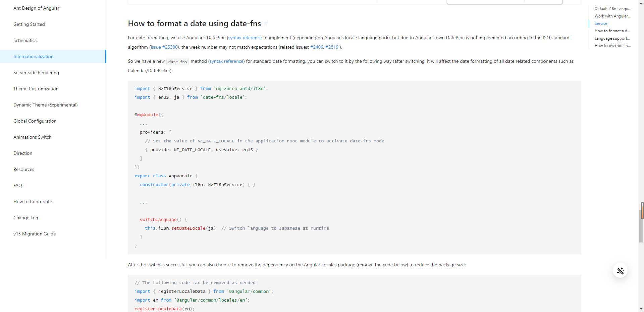Open the Schematics documentation
This screenshot has height=312, width=644.
tap(25, 40)
